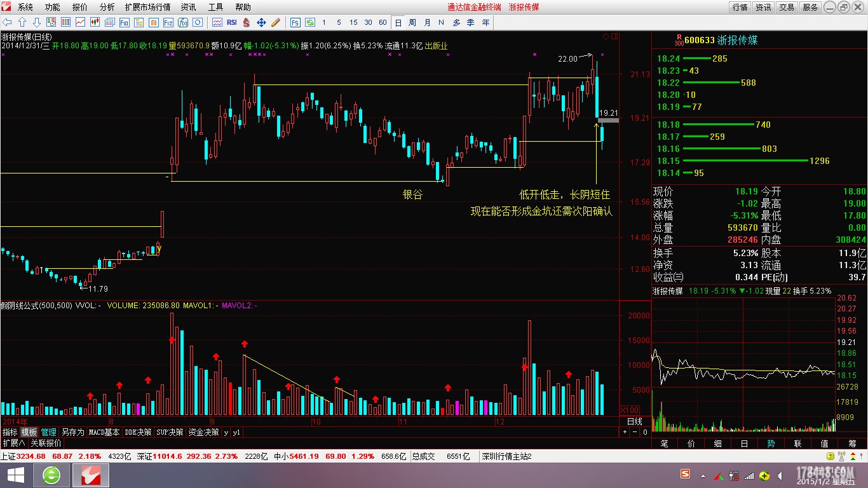The width and height of the screenshot is (868, 488).
Task: Click the 出版业 sector link
Action: click(x=436, y=46)
